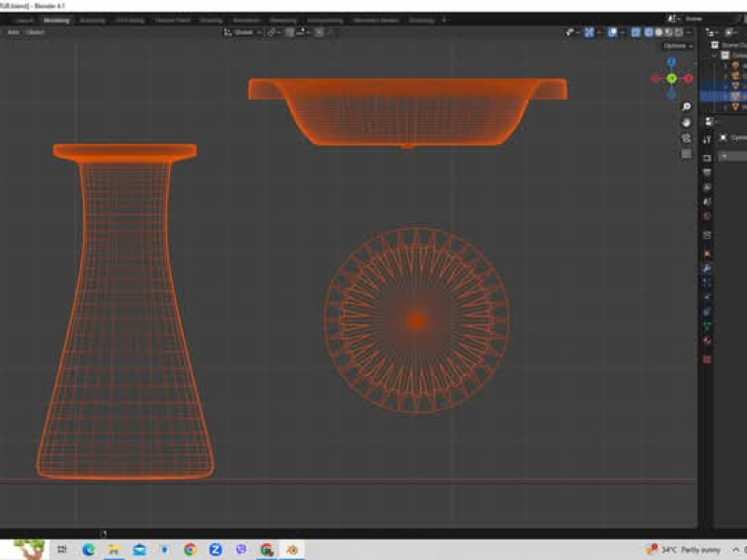This screenshot has height=560, width=747.
Task: Click the zoom magnifier icon in viewport
Action: (686, 106)
